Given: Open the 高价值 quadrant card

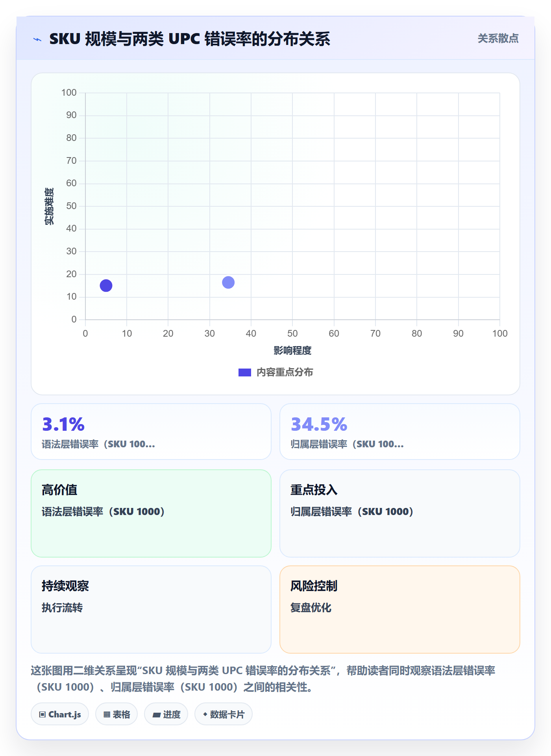Looking at the screenshot, I should pos(151,513).
